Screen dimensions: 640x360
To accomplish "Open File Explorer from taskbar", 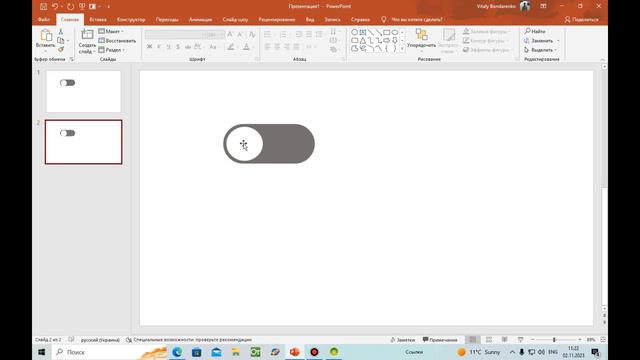I will (236, 352).
